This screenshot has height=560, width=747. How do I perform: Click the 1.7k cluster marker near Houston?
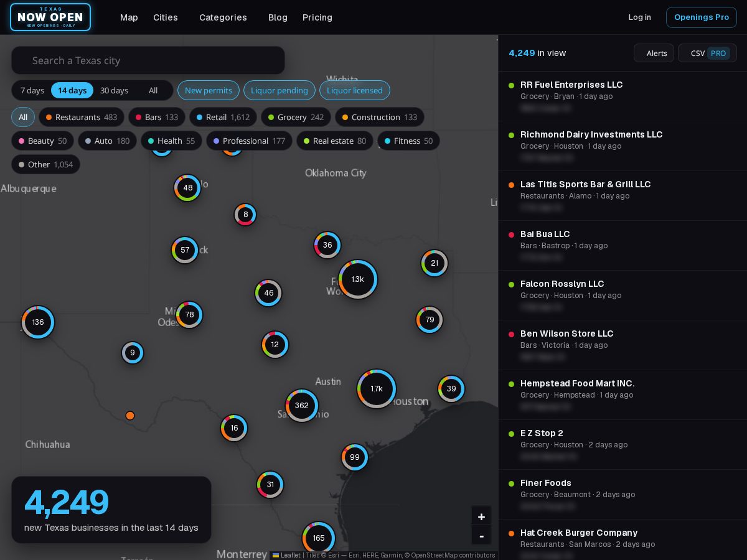(377, 389)
